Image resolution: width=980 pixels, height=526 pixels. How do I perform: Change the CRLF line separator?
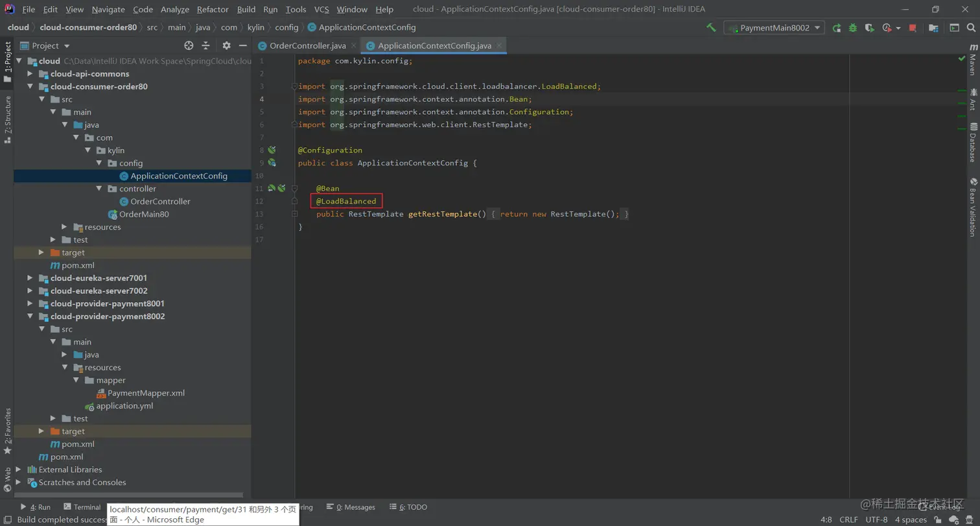tap(848, 520)
